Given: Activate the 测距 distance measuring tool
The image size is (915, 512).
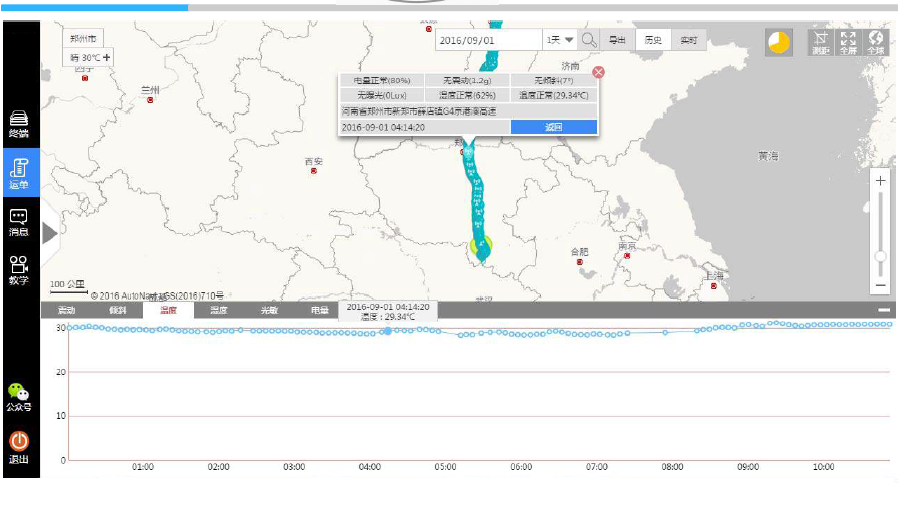Looking at the screenshot, I should coord(820,43).
